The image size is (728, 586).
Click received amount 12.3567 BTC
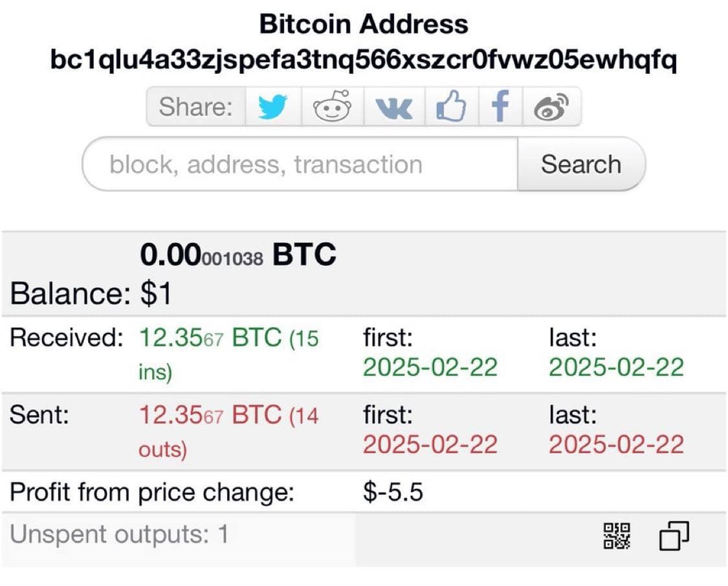(211, 338)
